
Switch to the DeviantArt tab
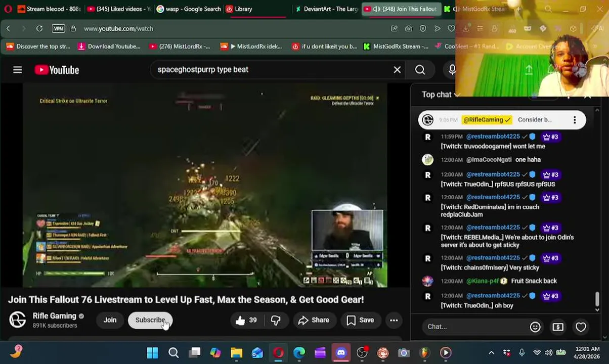(327, 9)
